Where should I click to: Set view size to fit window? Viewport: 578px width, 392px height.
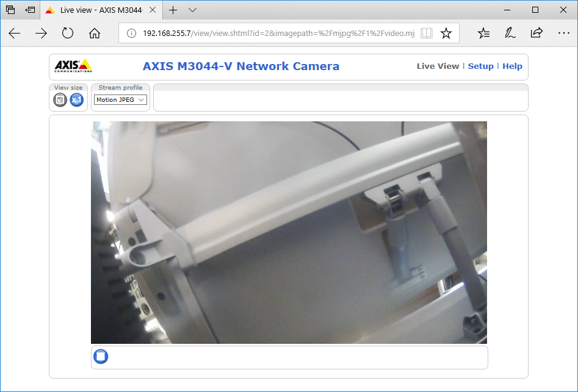60,100
